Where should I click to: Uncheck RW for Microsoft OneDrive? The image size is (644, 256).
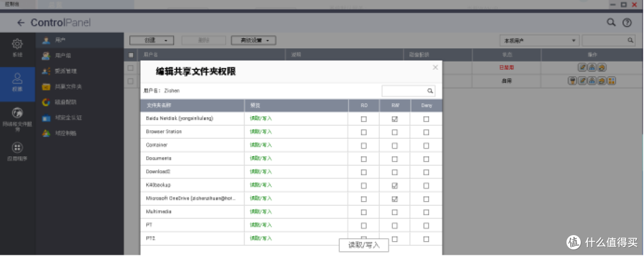pyautogui.click(x=395, y=199)
